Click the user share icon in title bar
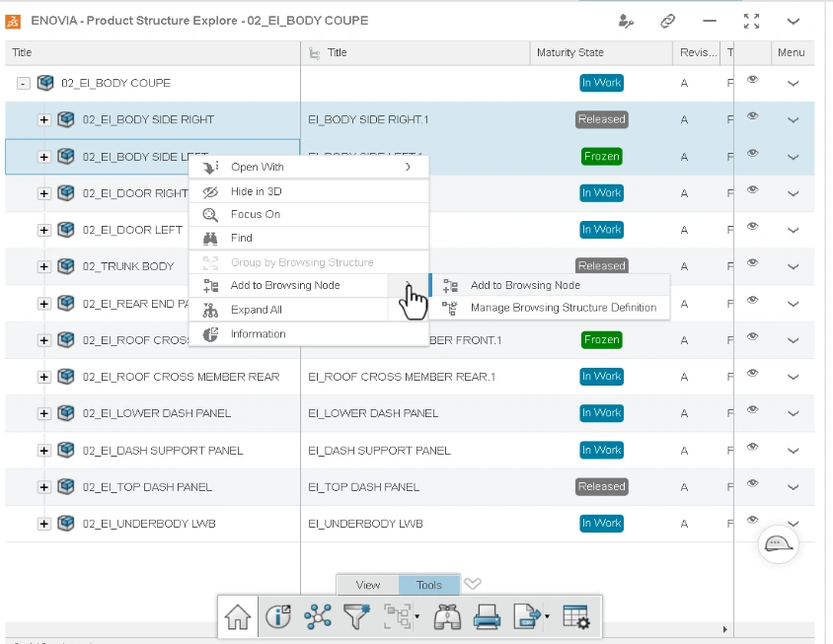Image resolution: width=833 pixels, height=644 pixels. coord(626,22)
